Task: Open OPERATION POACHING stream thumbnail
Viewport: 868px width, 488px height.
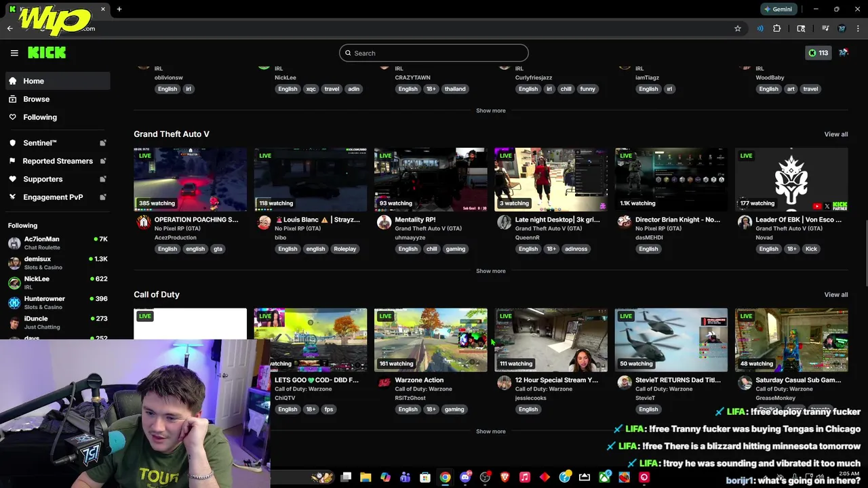Action: pos(191,180)
